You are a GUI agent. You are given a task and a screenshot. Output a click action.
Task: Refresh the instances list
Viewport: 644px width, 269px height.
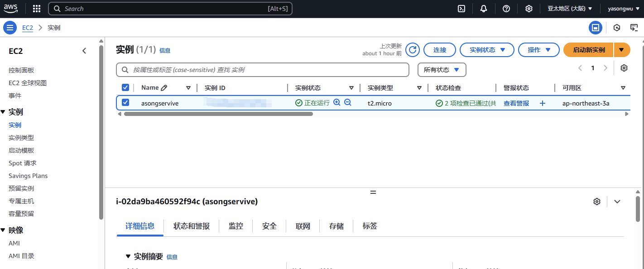[x=412, y=50]
